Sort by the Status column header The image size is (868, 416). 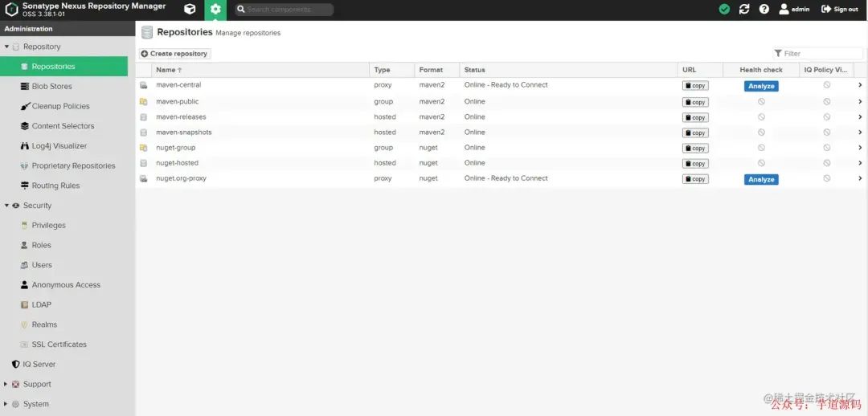568,70
